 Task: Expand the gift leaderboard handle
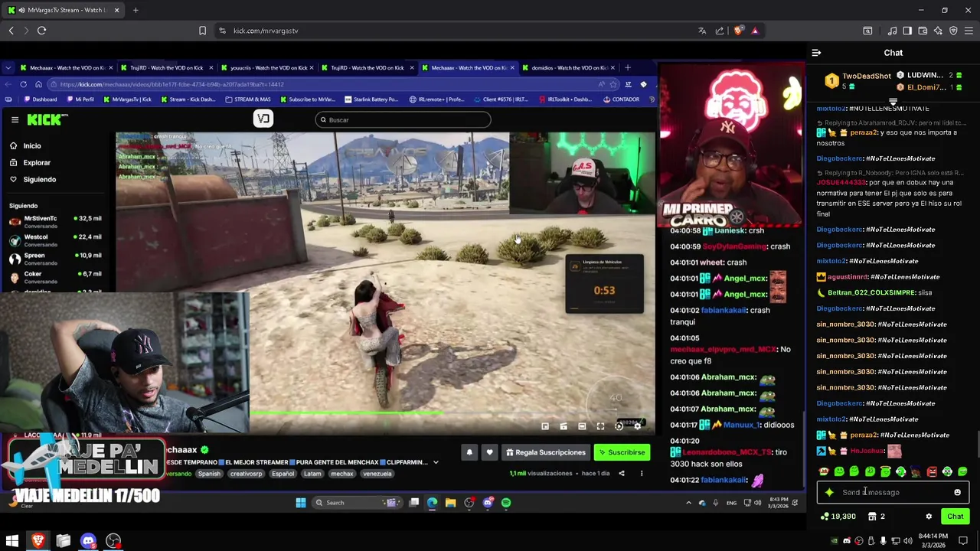[x=893, y=101]
